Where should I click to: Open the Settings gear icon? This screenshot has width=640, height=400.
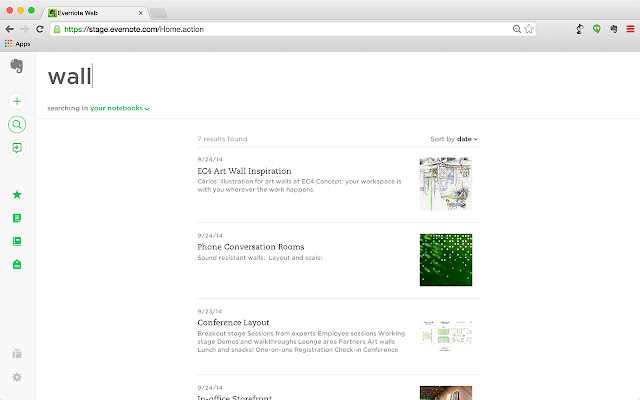17,377
